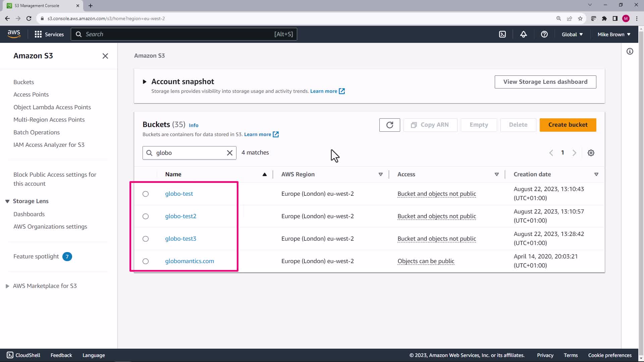
Task: Open Access Points in sidebar
Action: point(31,95)
